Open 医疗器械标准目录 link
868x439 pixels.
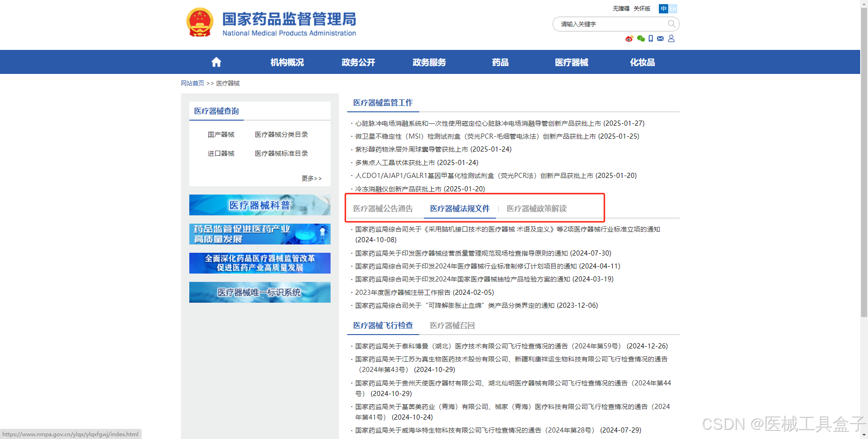click(281, 153)
